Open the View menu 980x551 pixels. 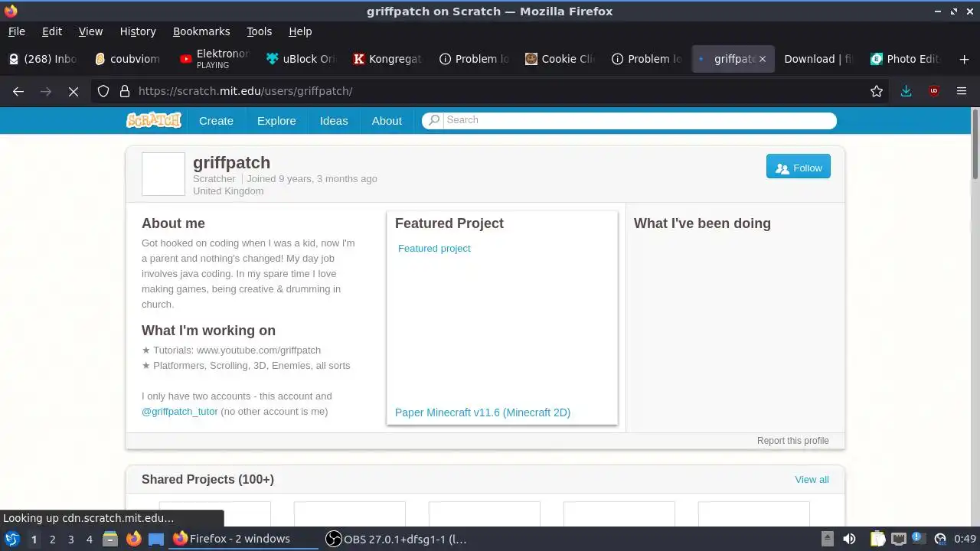[90, 31]
